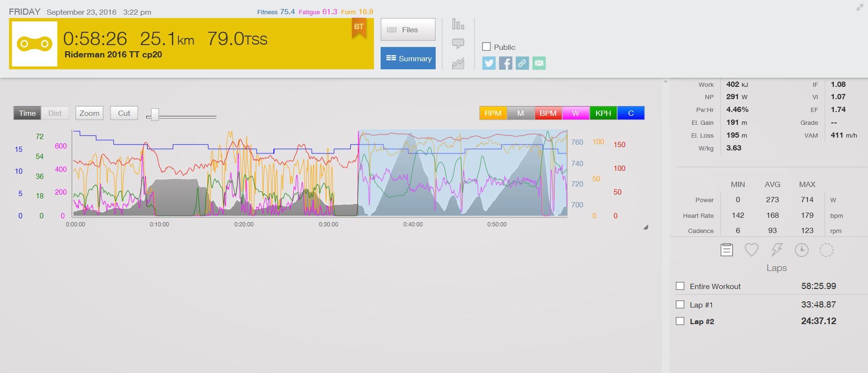This screenshot has width=868, height=373.
Task: Open the line graph icon
Action: pyautogui.click(x=458, y=63)
